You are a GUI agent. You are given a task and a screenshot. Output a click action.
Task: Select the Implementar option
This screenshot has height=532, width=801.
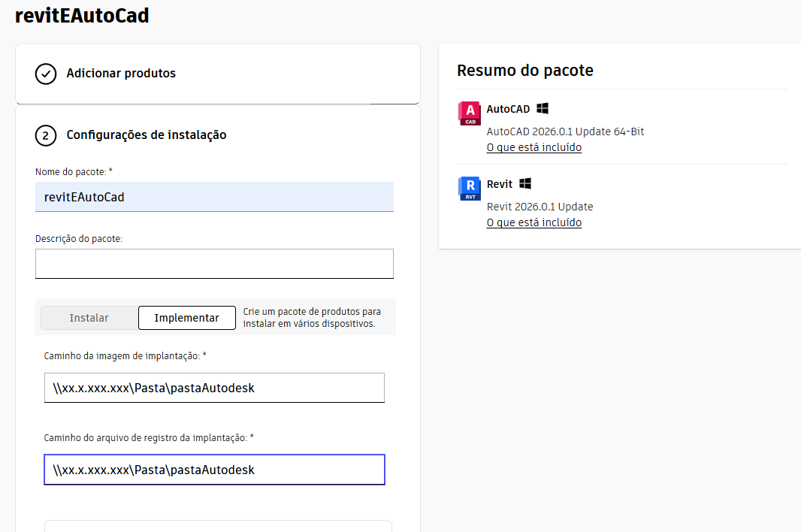[187, 318]
